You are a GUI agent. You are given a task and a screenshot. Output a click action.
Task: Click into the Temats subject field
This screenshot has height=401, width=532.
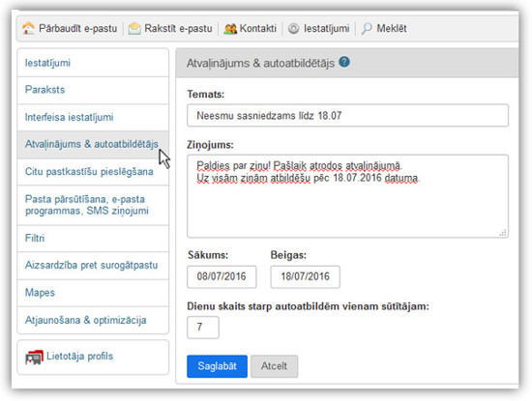pos(347,116)
